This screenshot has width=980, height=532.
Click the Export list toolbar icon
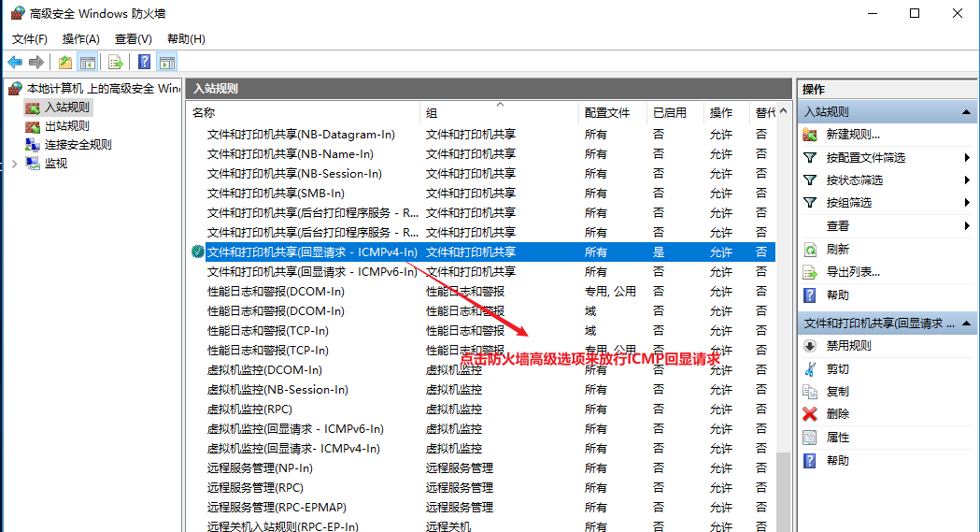pos(116,62)
